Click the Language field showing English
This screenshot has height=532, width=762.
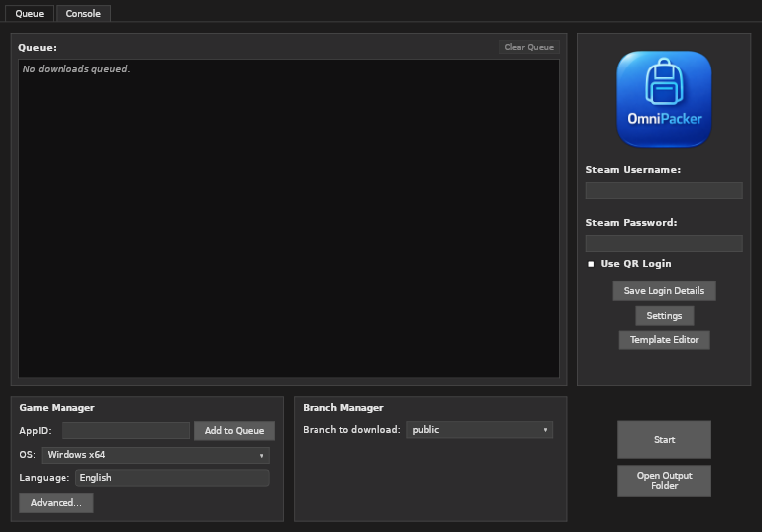[x=172, y=478]
